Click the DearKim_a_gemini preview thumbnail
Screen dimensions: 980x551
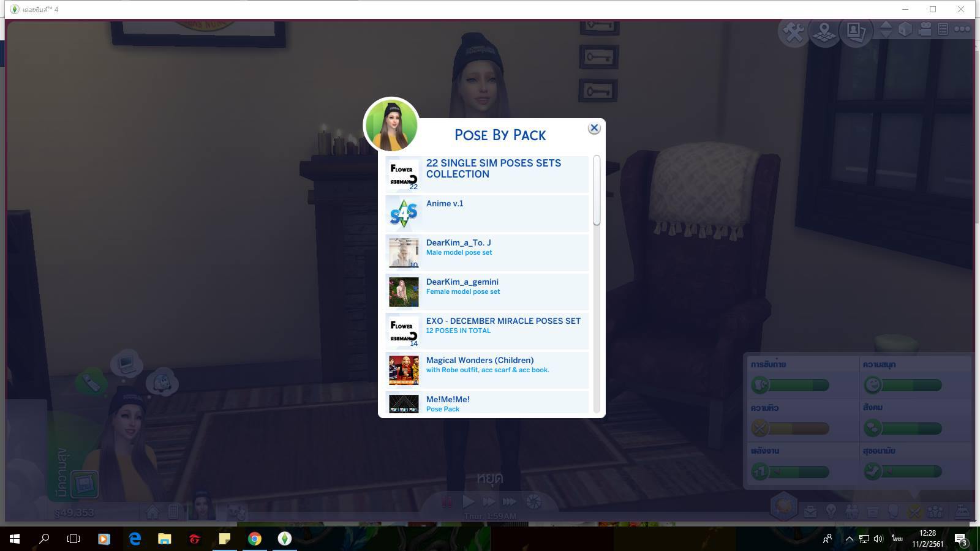404,292
